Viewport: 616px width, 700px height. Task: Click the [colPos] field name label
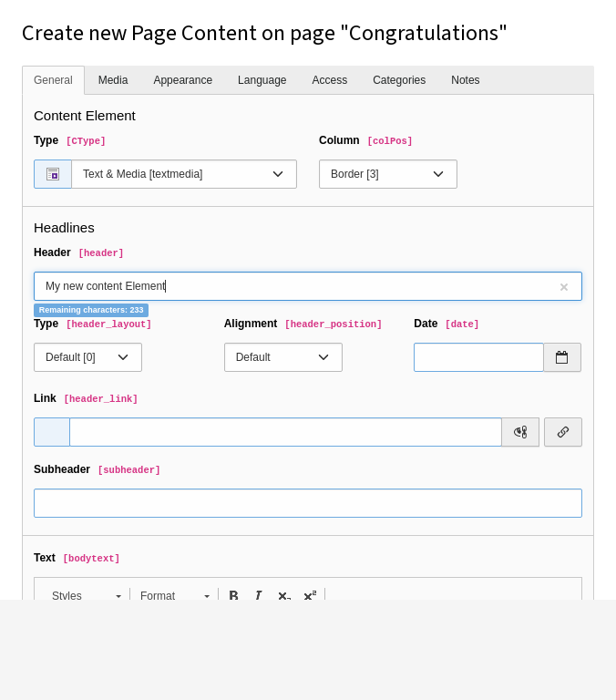390,141
